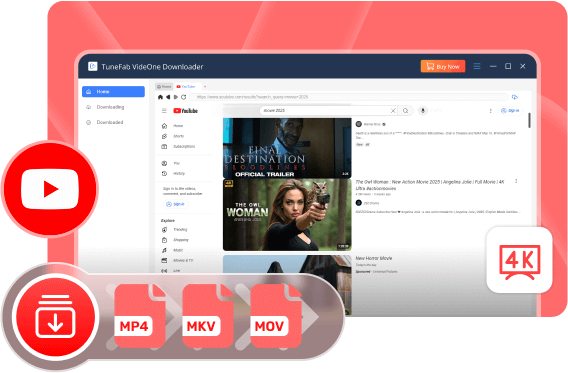Viewport: 568px width, 373px height.
Task: Open the YouTube guide hamburger menu
Action: 164,111
